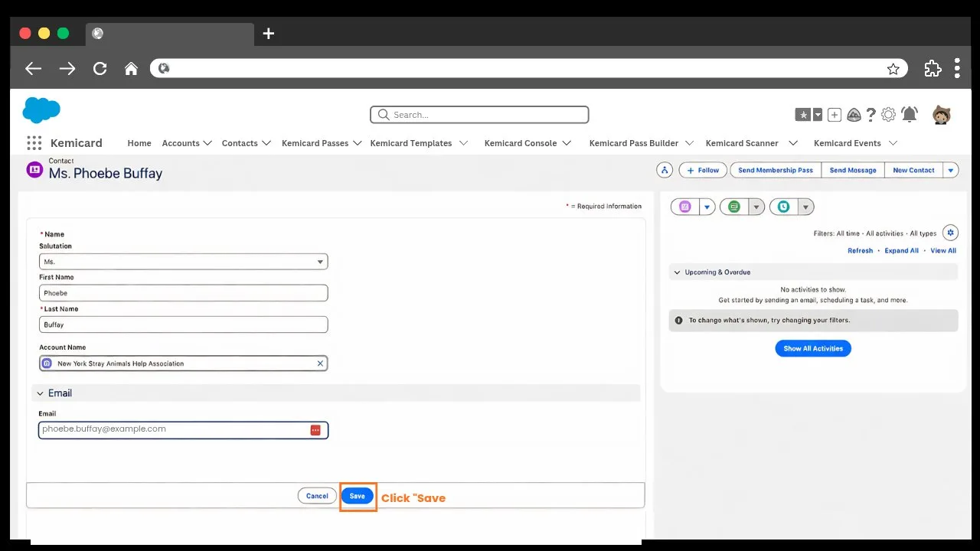Open the notifications bell

click(x=910, y=115)
